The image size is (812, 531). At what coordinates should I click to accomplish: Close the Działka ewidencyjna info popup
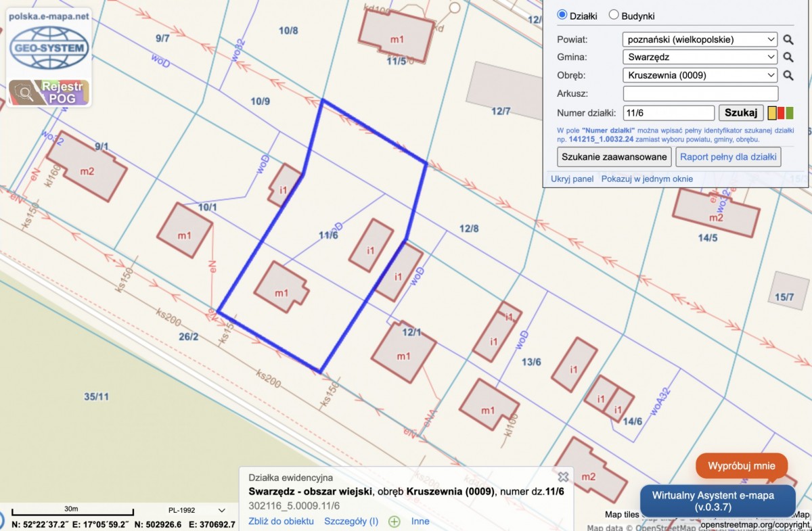click(562, 477)
